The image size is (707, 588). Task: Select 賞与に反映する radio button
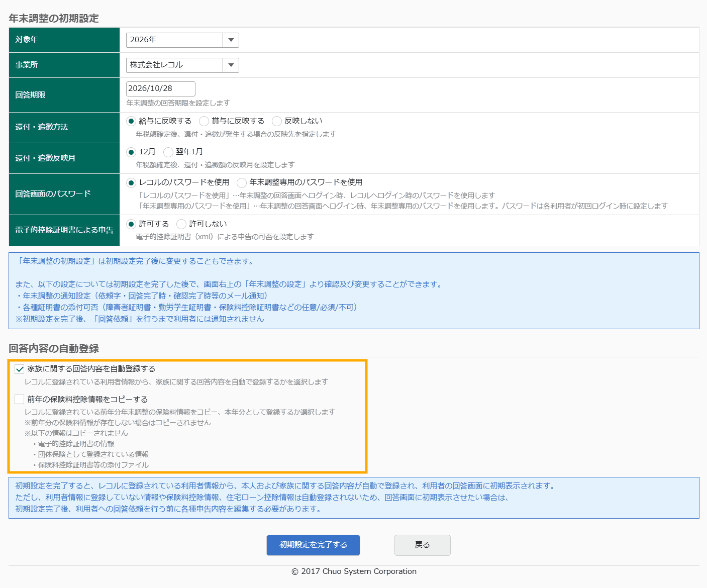coord(204,121)
